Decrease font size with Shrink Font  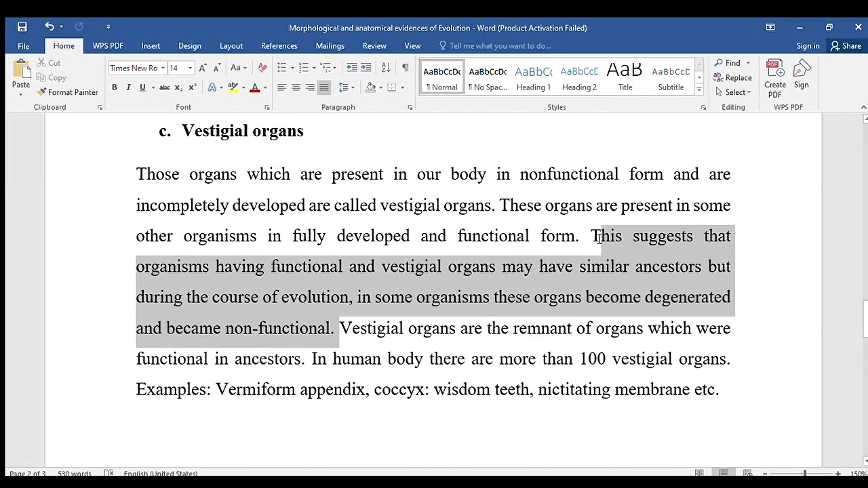(x=217, y=68)
